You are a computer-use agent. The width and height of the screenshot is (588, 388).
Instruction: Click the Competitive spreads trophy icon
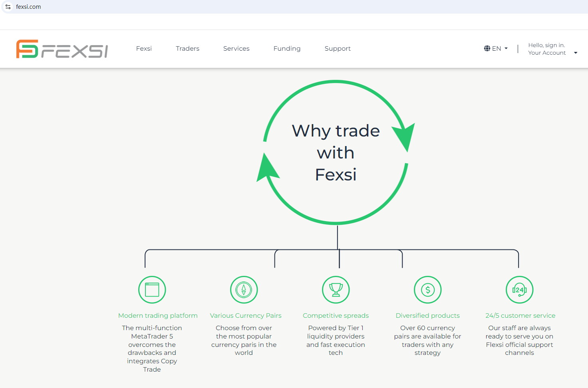[336, 290]
